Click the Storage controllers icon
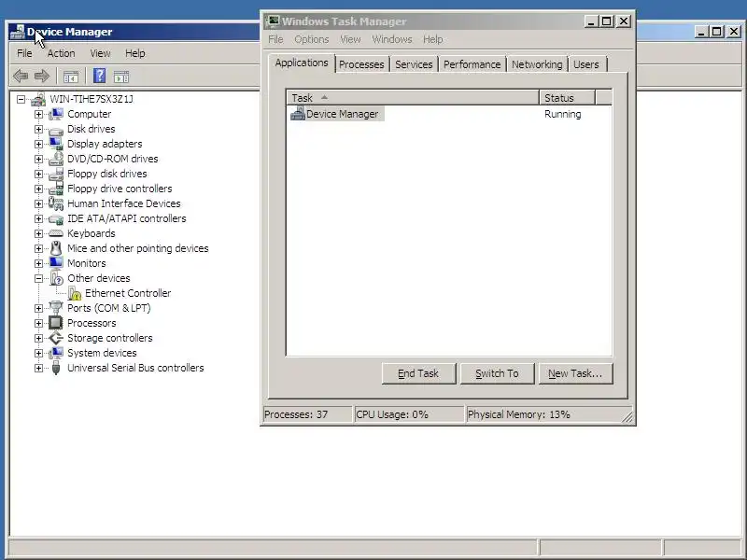This screenshot has height=560, width=747. click(x=56, y=338)
